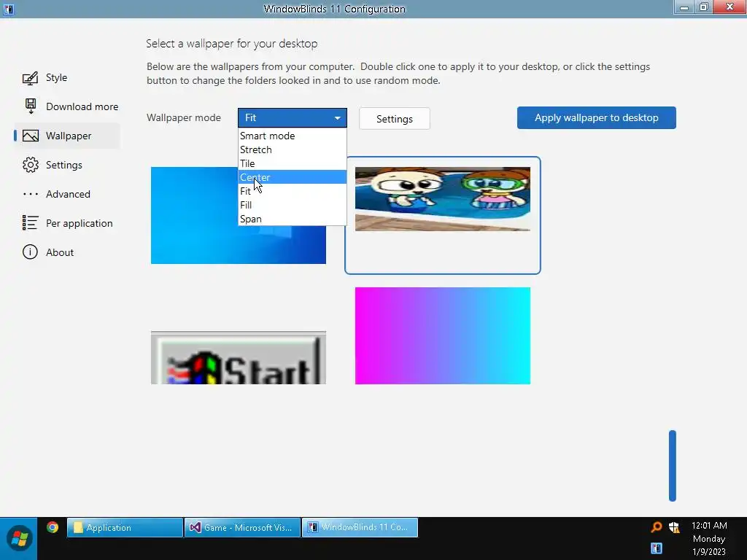The image size is (747, 560).
Task: Click the Wallpaper mode dropdown arrow
Action: [337, 118]
